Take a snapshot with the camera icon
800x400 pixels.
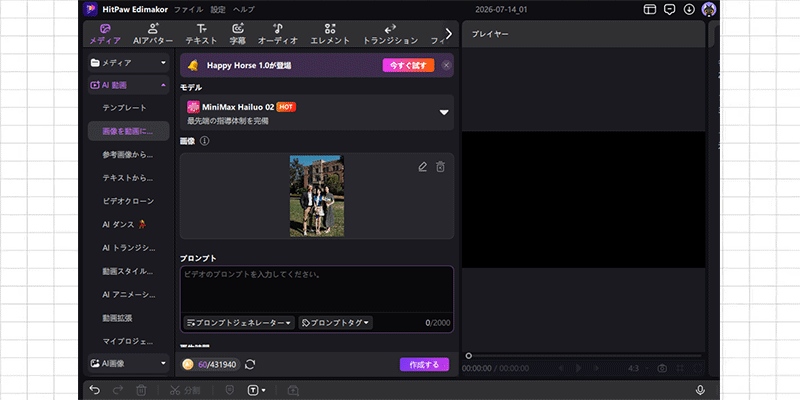662,368
